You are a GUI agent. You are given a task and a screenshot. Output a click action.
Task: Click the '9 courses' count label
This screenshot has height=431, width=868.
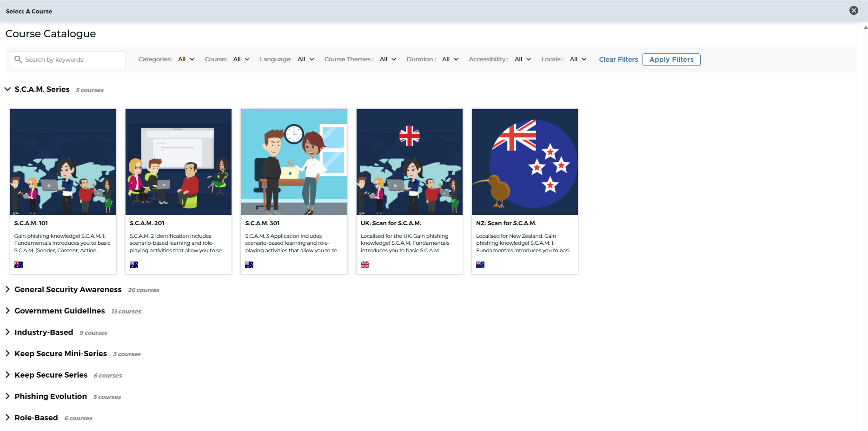click(93, 333)
